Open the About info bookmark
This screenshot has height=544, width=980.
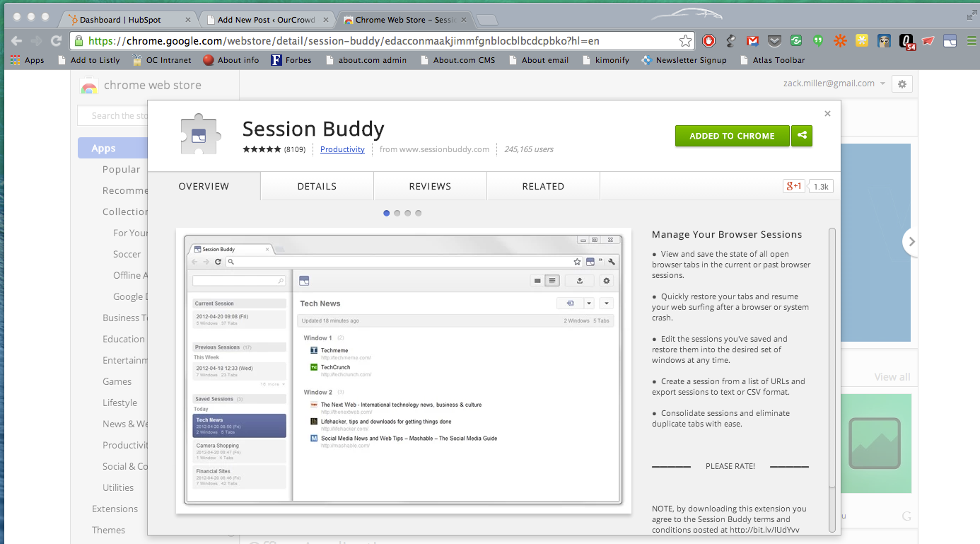(x=231, y=60)
